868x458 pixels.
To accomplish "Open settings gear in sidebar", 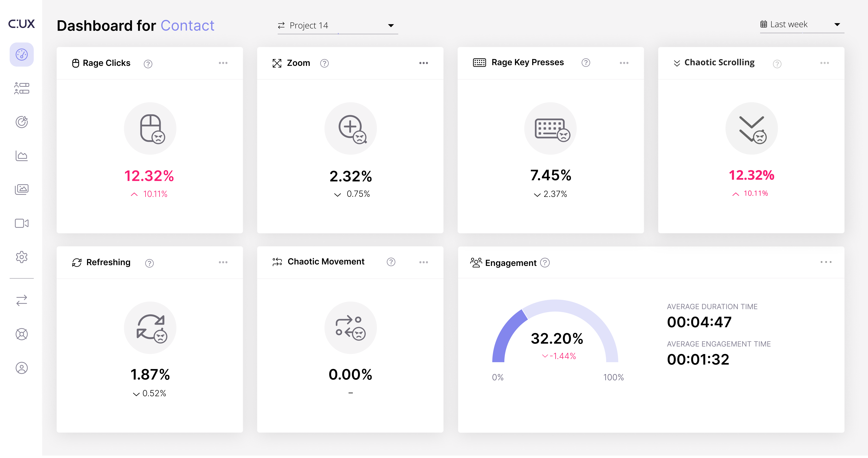I will point(21,257).
